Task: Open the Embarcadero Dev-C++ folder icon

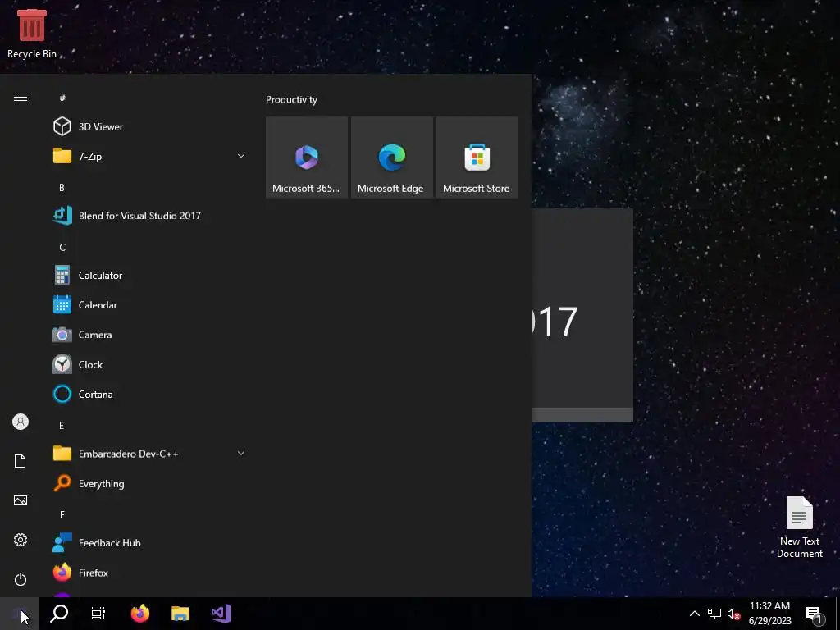Action: pyautogui.click(x=62, y=453)
